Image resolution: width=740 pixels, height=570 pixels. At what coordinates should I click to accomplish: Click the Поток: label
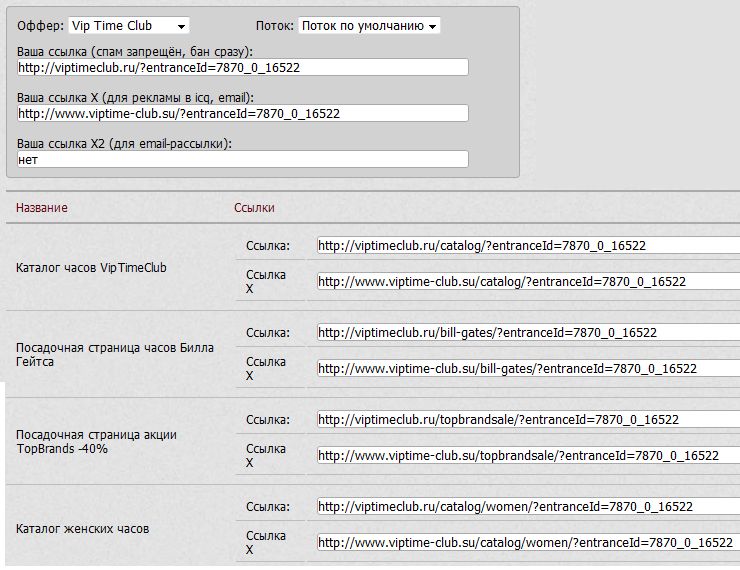click(275, 25)
